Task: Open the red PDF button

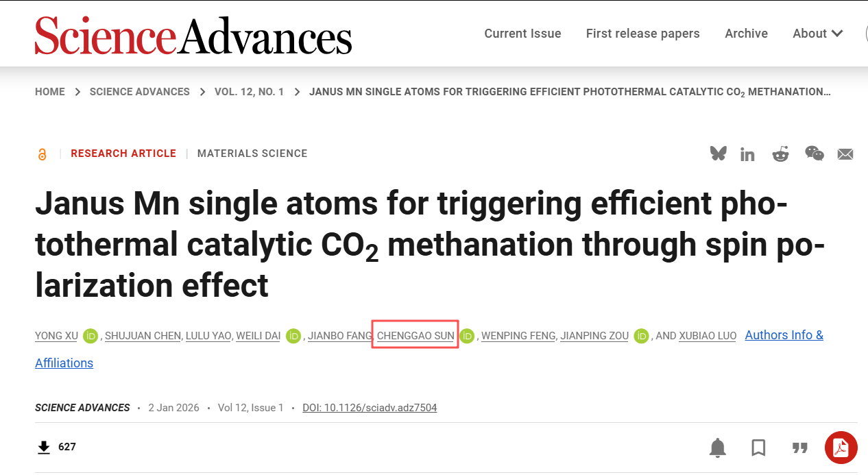Action: click(841, 448)
